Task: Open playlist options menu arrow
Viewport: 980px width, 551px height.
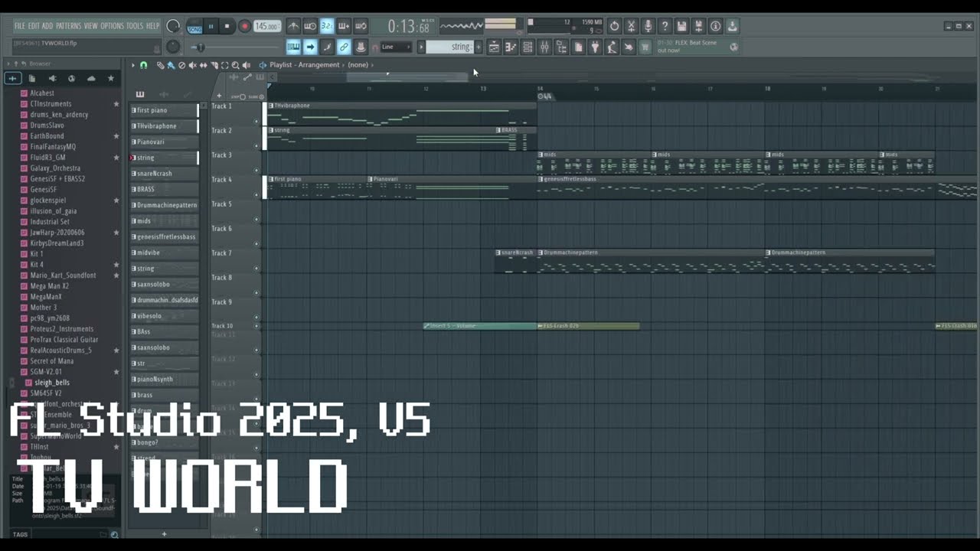Action: 133,65
